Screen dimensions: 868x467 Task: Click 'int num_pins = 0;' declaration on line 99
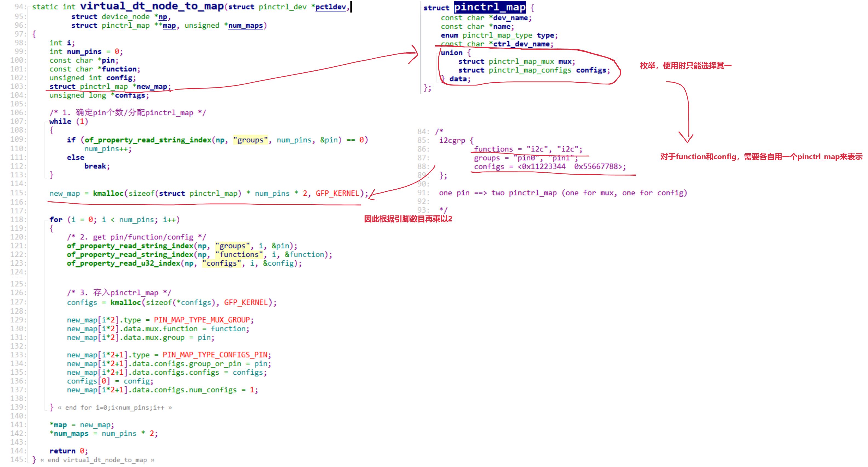pyautogui.click(x=86, y=52)
